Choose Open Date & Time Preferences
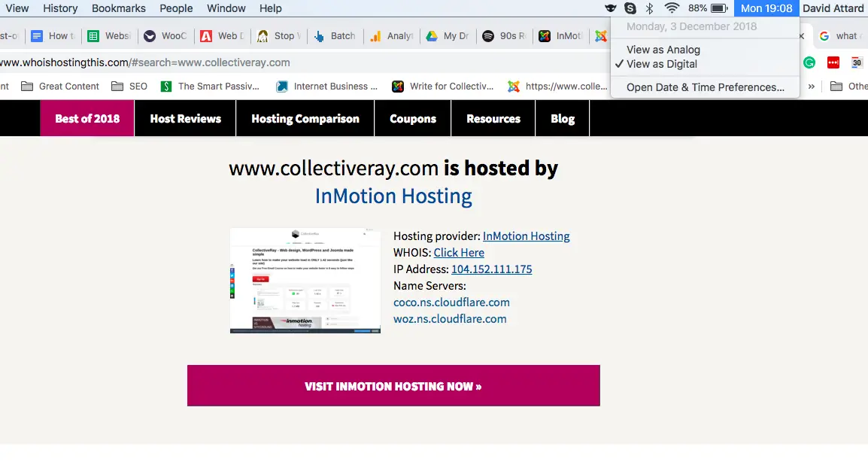Image resolution: width=868 pixels, height=468 pixels. [705, 87]
